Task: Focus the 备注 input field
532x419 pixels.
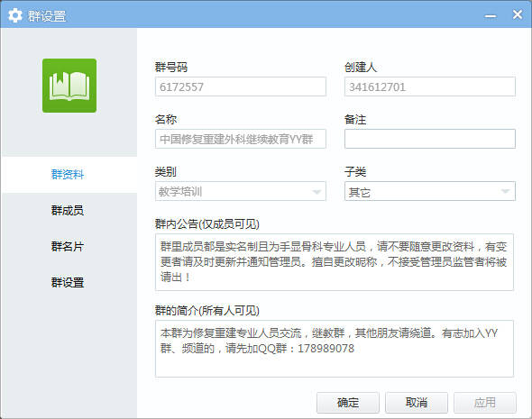Action: point(430,139)
